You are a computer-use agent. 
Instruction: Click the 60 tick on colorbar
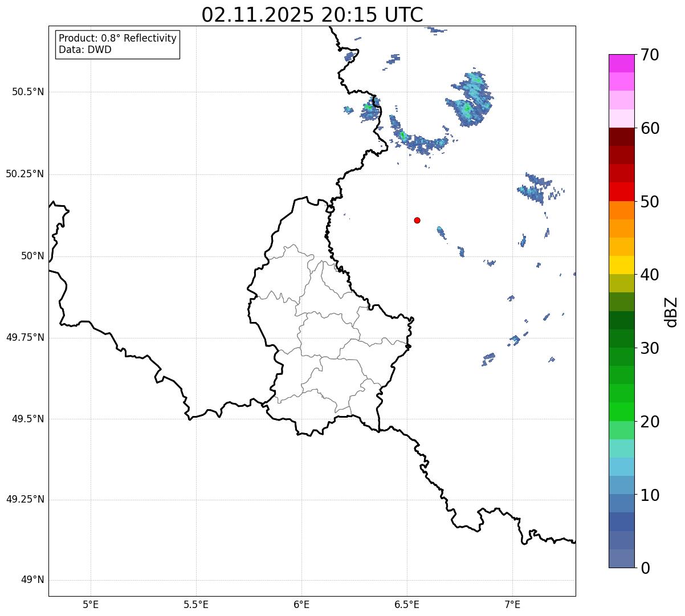pos(650,128)
